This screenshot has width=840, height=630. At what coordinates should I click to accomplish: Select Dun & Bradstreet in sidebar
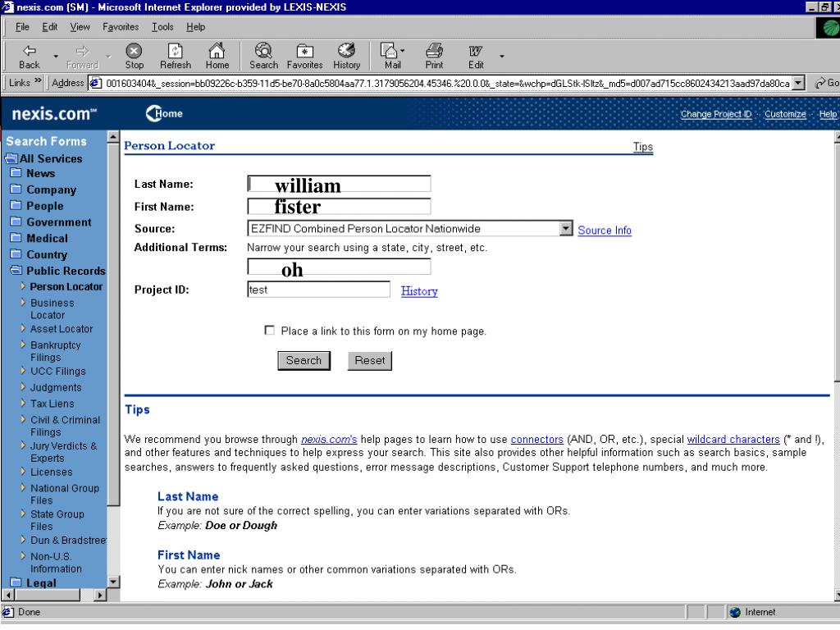pyautogui.click(x=68, y=540)
